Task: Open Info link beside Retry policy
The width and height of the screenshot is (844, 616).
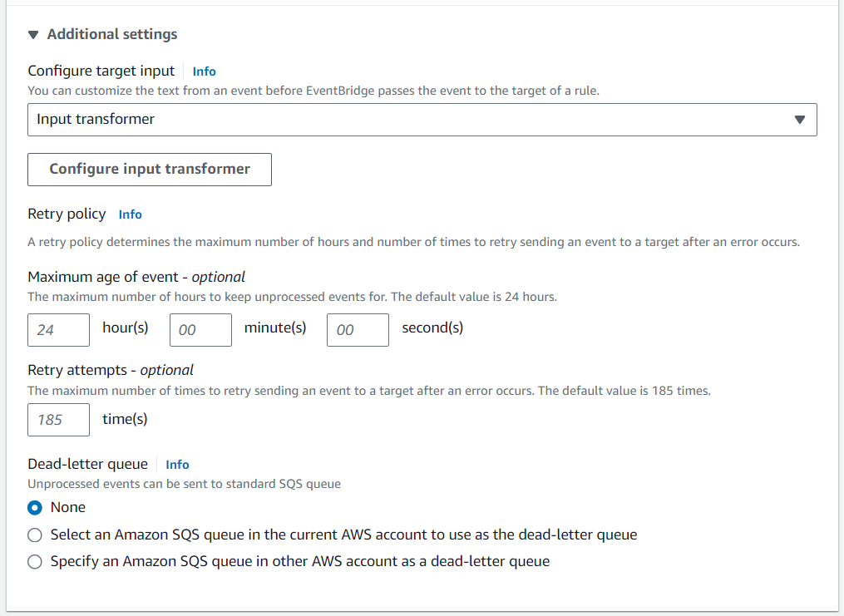Action: tap(130, 214)
